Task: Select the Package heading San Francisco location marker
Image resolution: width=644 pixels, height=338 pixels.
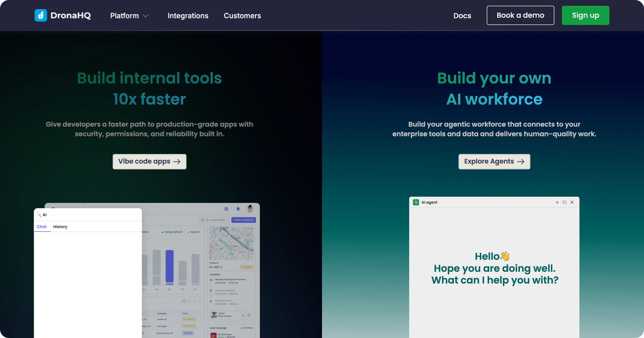Action: pyautogui.click(x=211, y=280)
